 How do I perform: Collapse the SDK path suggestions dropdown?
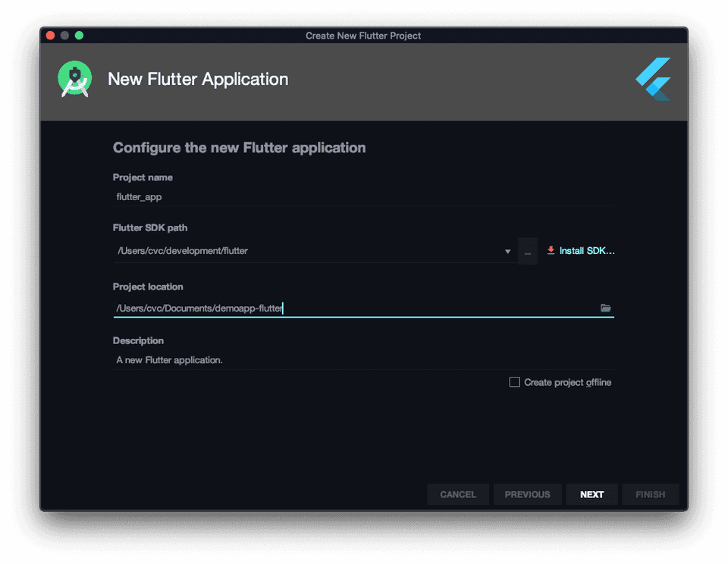507,251
